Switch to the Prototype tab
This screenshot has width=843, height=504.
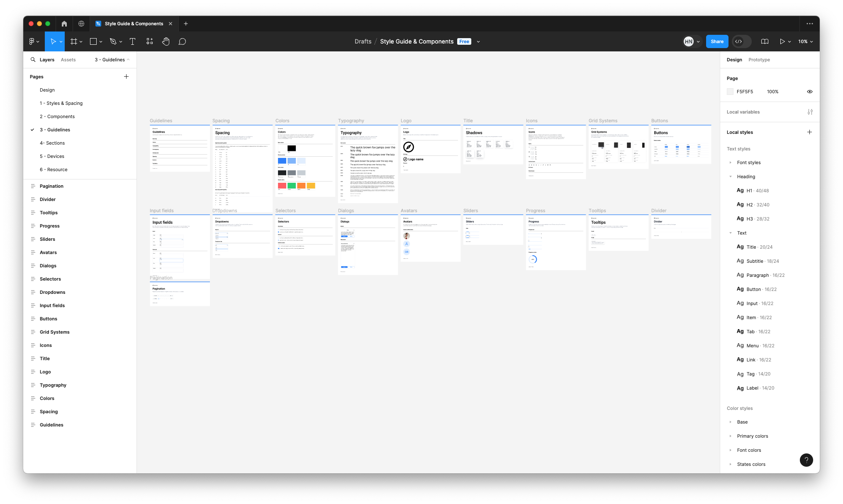759,60
